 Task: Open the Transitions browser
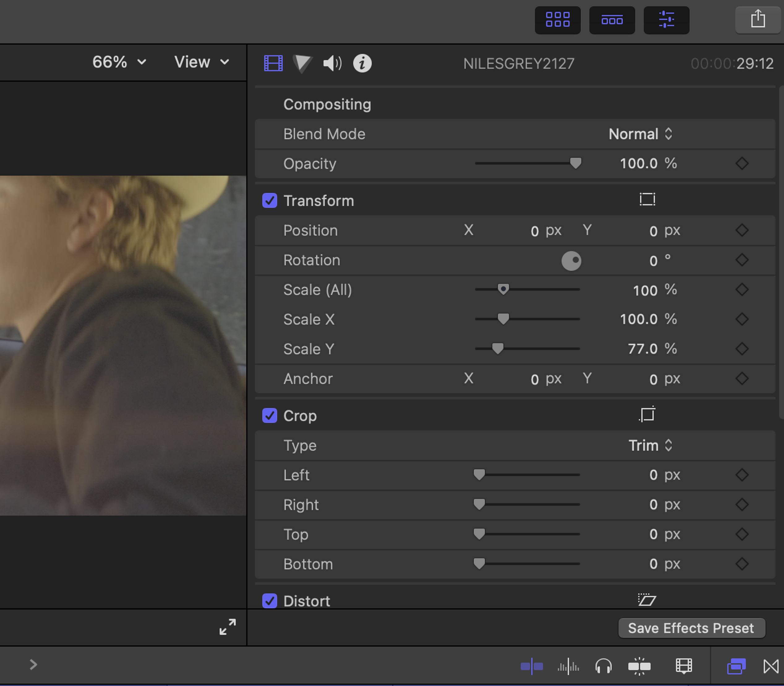coord(771,667)
